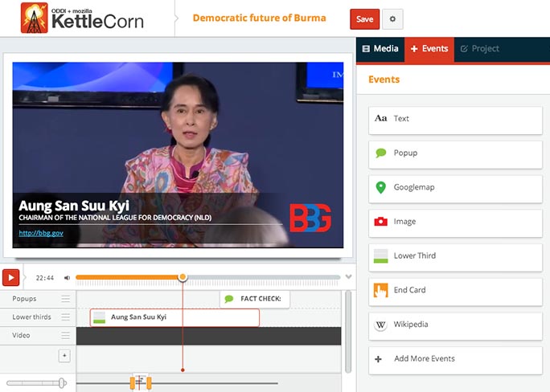Add a Googlemap event
This screenshot has width=550, height=392.
(x=455, y=189)
